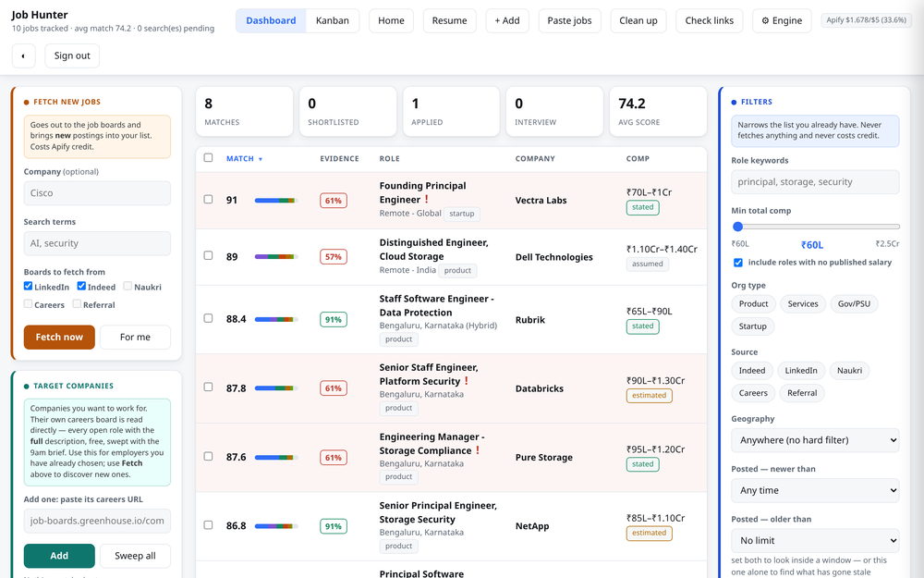
Task: Click the Min total comp slider handle
Action: tap(737, 227)
